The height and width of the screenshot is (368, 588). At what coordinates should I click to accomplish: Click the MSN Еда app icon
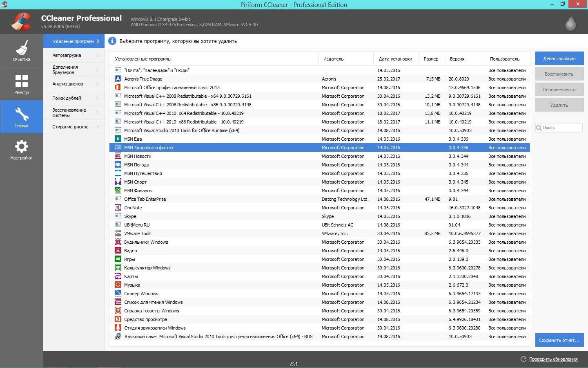pos(118,139)
